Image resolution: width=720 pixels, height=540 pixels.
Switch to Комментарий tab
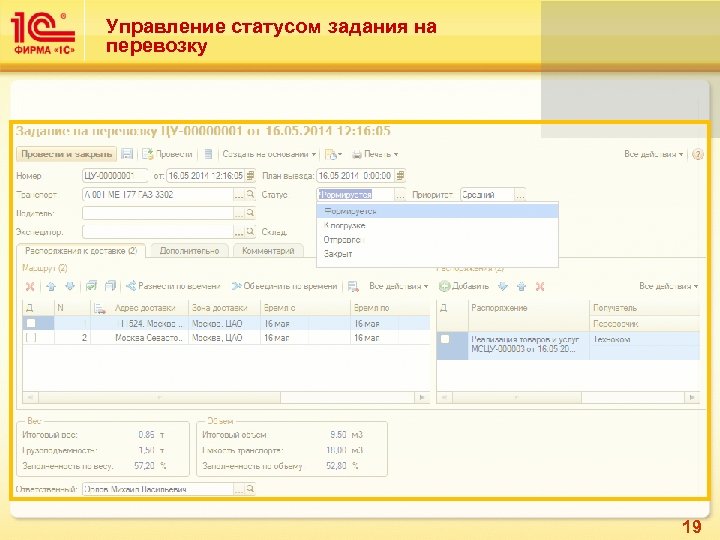coord(268,251)
